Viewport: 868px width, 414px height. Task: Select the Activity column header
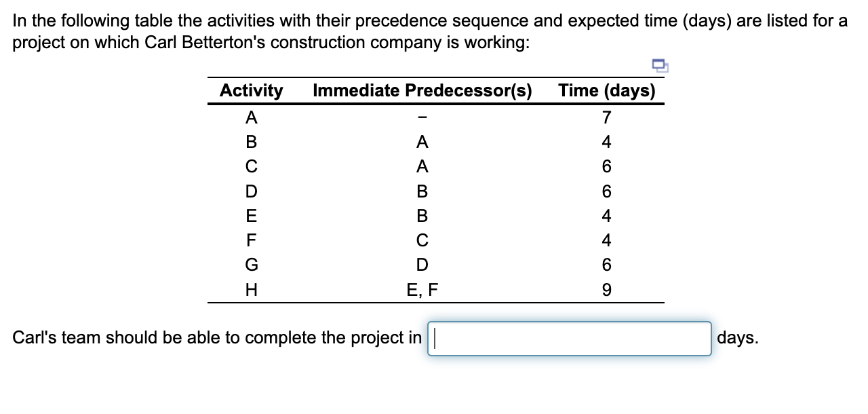coord(252,90)
